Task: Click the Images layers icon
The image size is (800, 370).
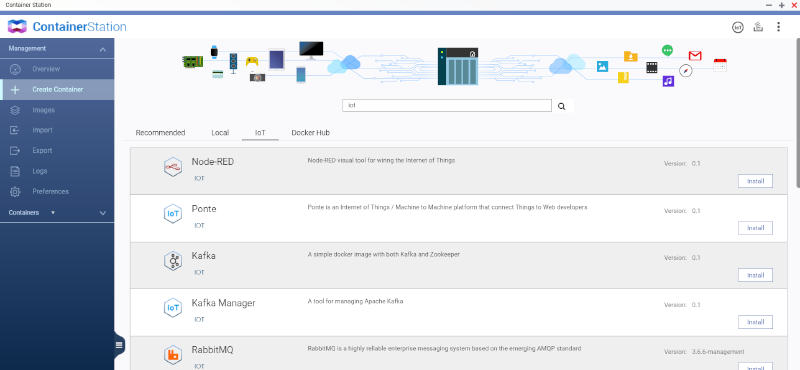Action: pyautogui.click(x=15, y=110)
